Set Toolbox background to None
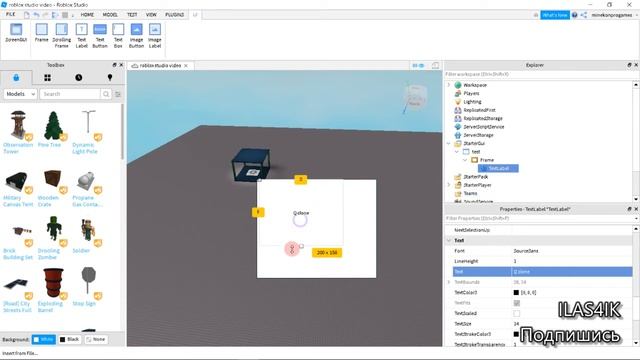This screenshot has width=640, height=360. point(96,339)
